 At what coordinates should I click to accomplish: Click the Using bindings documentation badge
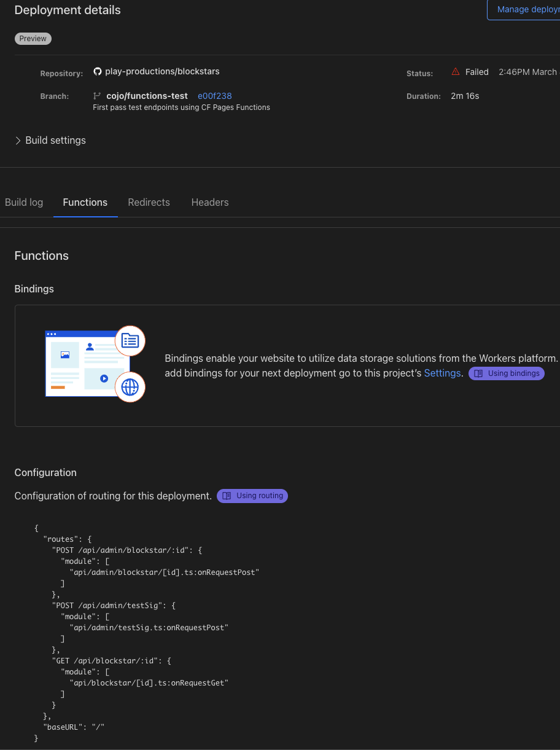[x=506, y=373]
